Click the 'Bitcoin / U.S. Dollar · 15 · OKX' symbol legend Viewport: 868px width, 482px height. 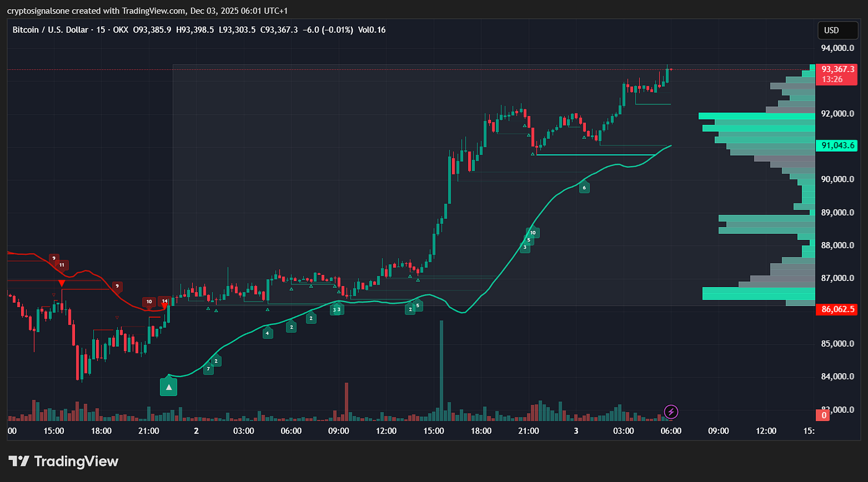pos(71,30)
